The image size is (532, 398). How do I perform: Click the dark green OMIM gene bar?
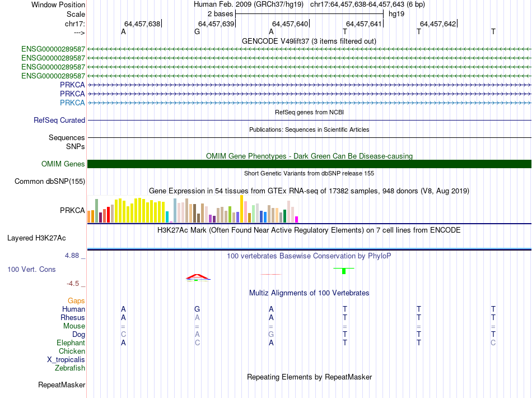pos(310,164)
